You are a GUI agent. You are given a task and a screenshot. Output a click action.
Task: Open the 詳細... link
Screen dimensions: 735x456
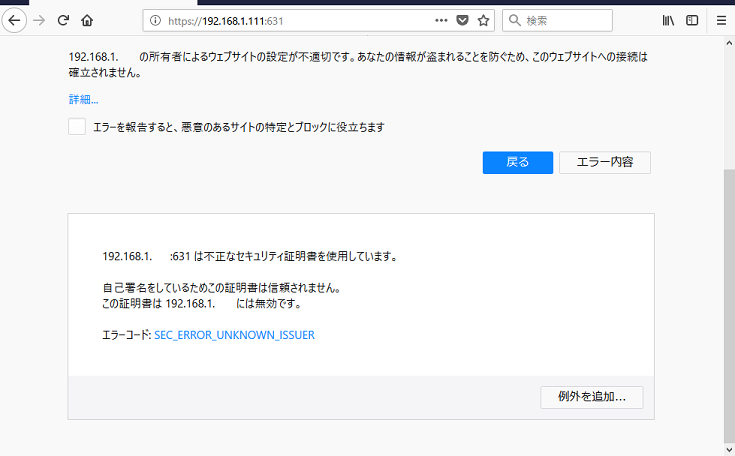[x=83, y=99]
